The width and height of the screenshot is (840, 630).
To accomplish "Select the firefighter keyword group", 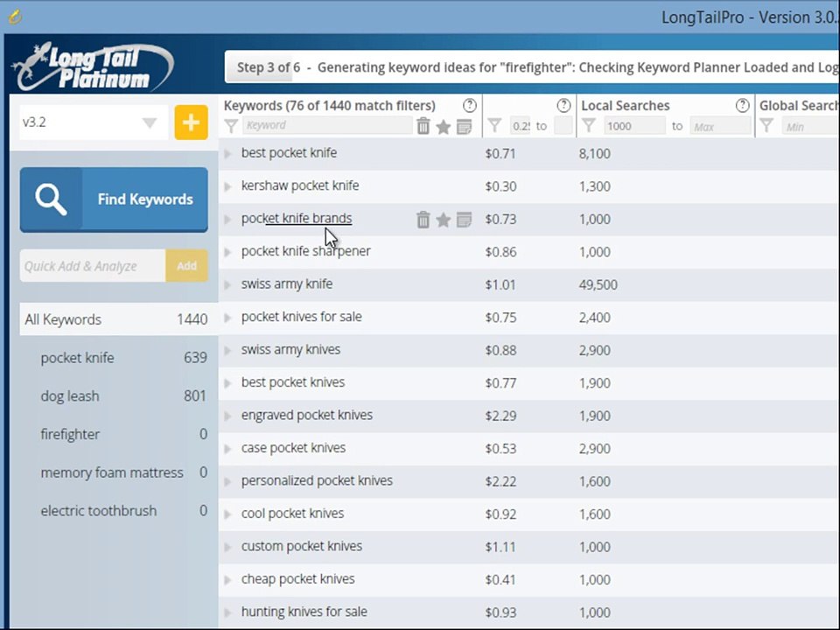I will 123,434.
